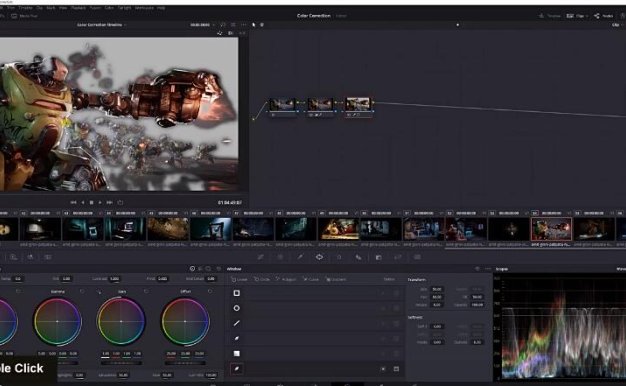Open the Qualifier eyedropper palette icon
Image resolution: width=626 pixels, height=386 pixels.
coord(300,257)
